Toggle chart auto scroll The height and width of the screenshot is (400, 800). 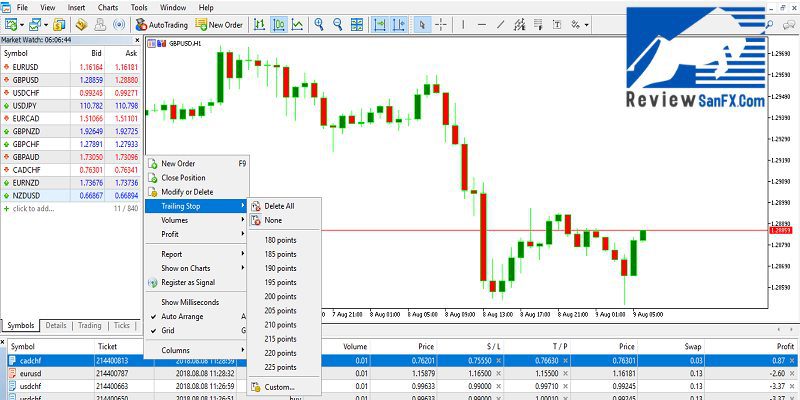coord(380,24)
